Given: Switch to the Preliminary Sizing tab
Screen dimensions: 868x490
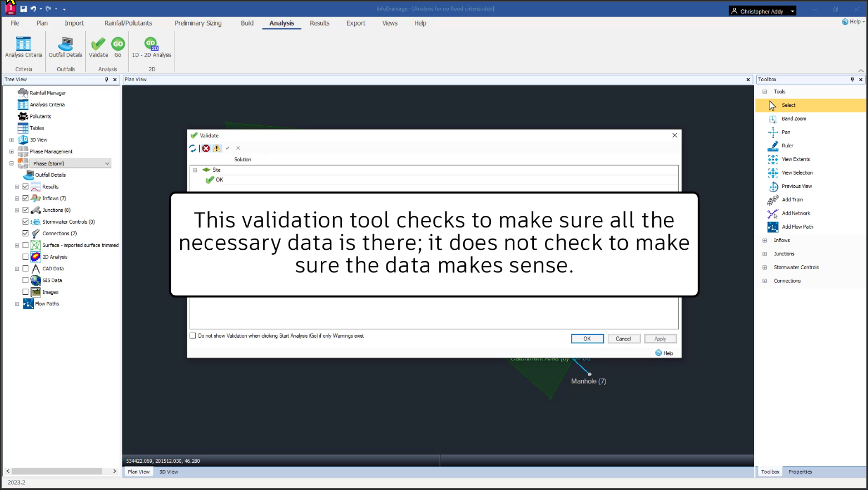Looking at the screenshot, I should coord(198,23).
